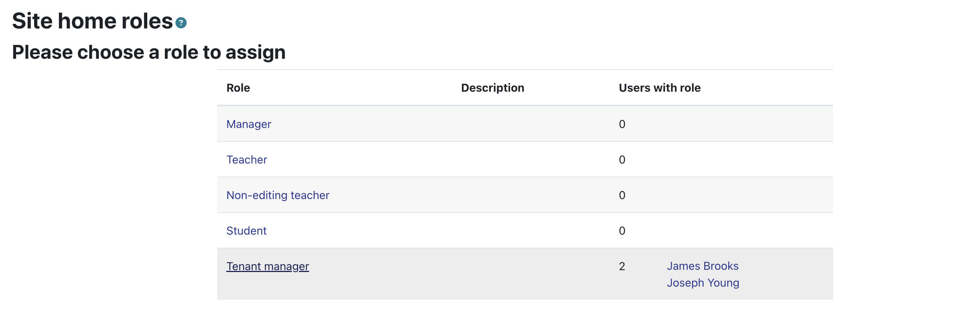Viewport: 980px width, 330px height.
Task: Open the Student role link
Action: pos(246,230)
